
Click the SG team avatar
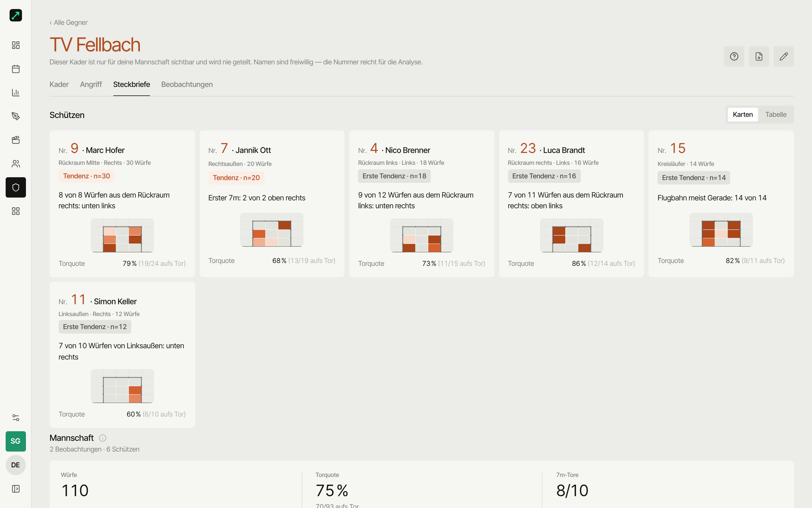click(16, 441)
